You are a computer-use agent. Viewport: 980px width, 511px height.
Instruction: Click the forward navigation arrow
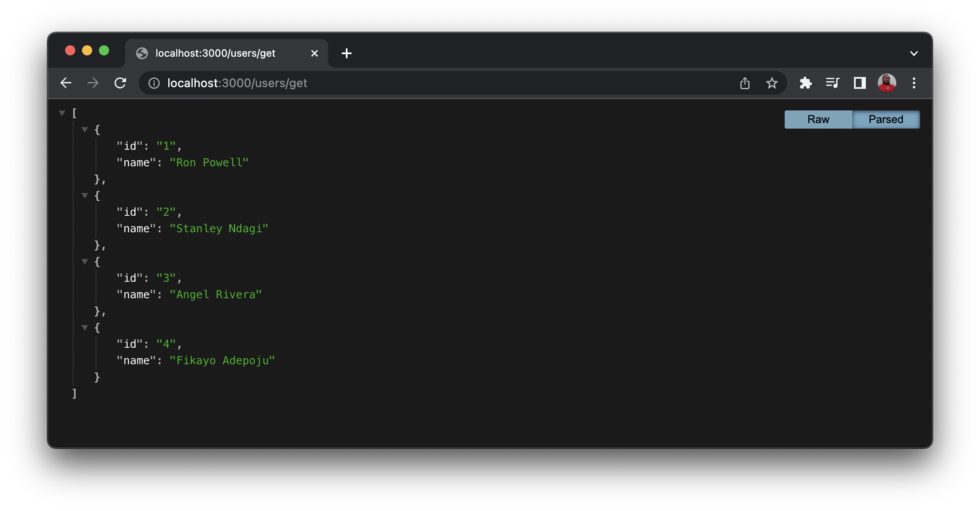coord(93,83)
